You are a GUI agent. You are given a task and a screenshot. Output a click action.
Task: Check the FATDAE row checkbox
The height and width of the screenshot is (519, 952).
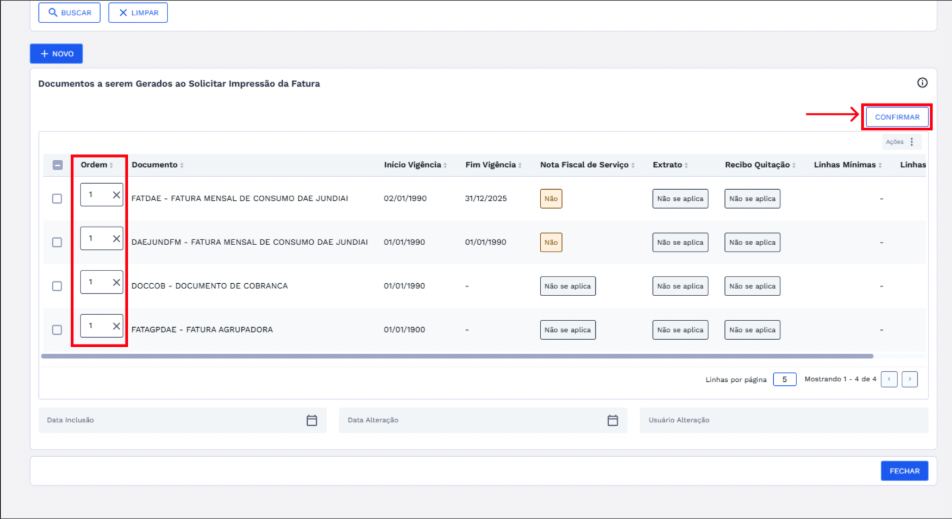(x=57, y=199)
